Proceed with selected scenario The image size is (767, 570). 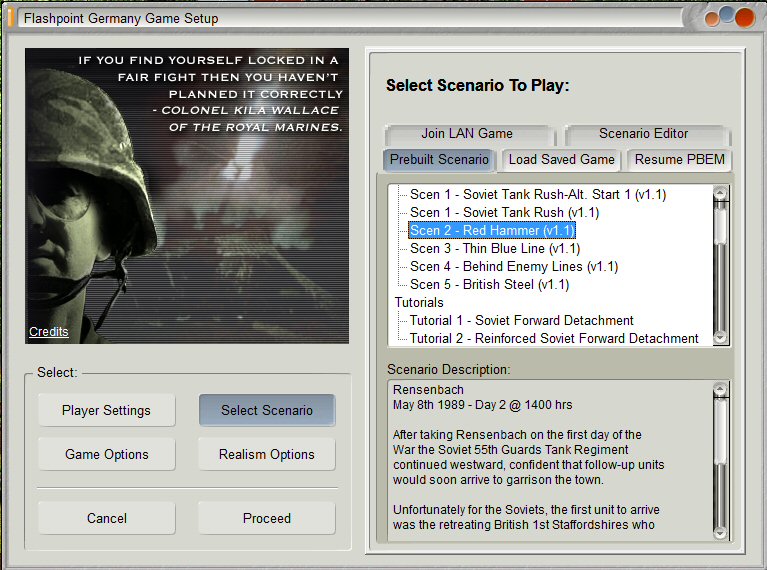coord(267,518)
